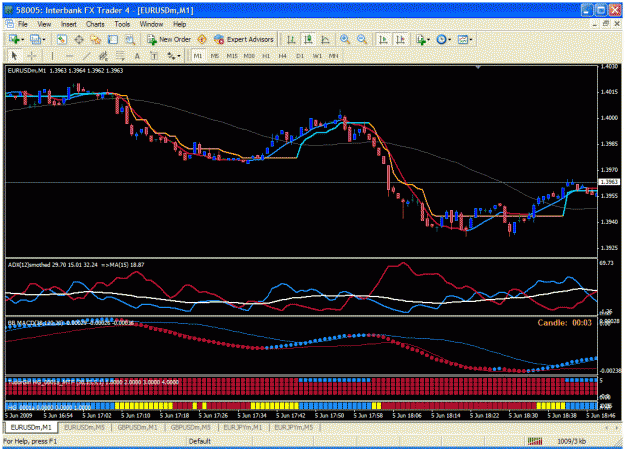Click the MetaEditor diamond icon

[x=202, y=39]
